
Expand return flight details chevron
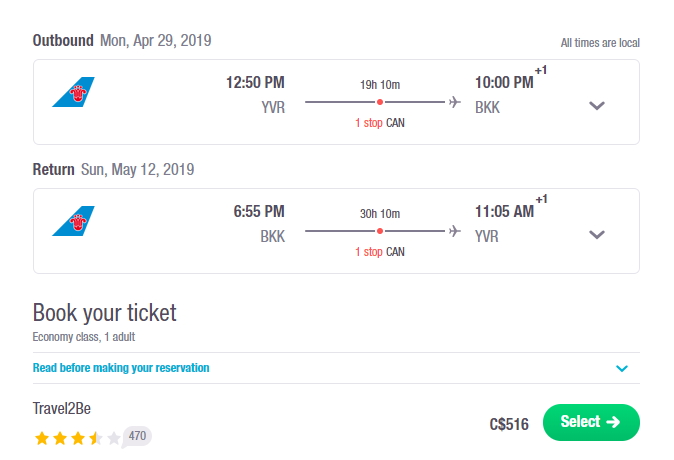pyautogui.click(x=597, y=235)
